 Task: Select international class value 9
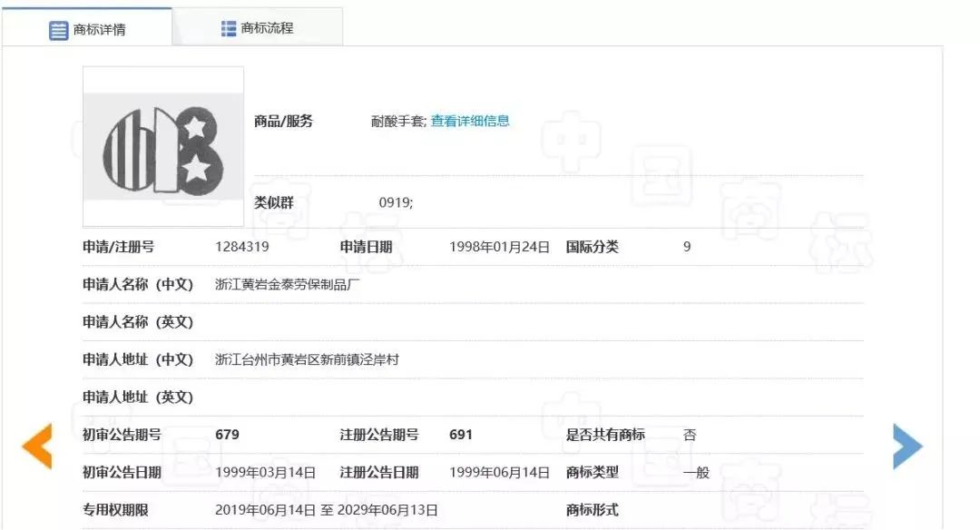click(687, 246)
